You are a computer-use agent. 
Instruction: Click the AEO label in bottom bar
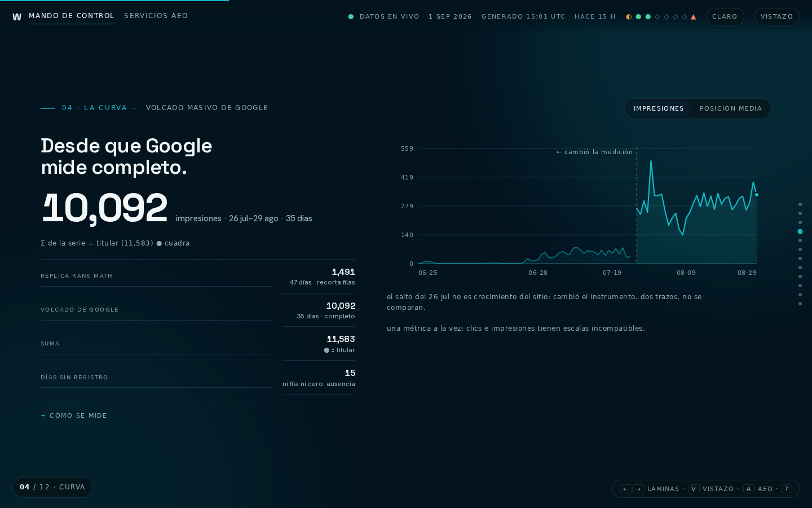(x=765, y=489)
